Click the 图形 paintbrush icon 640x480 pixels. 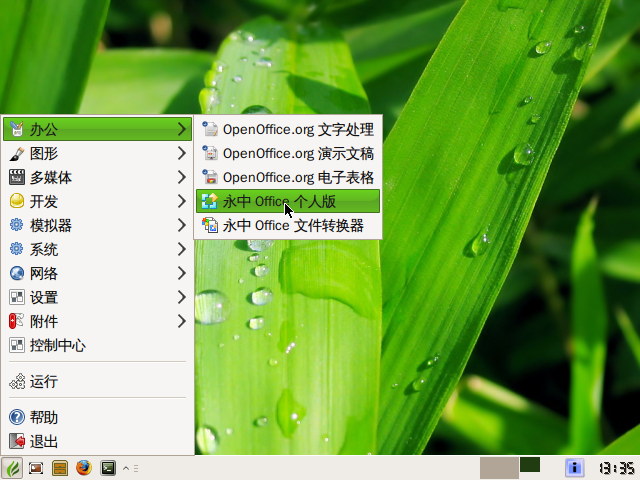click(x=17, y=153)
